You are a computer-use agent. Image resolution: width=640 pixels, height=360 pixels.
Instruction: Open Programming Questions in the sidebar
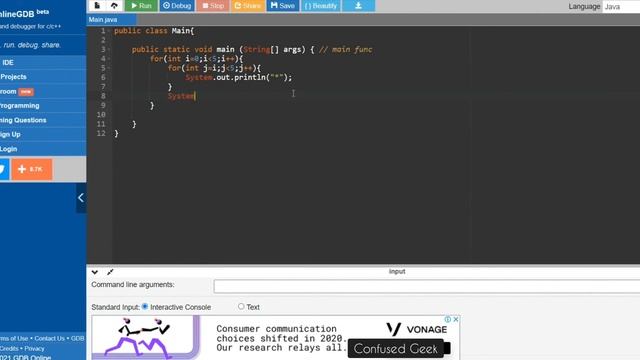point(43,120)
